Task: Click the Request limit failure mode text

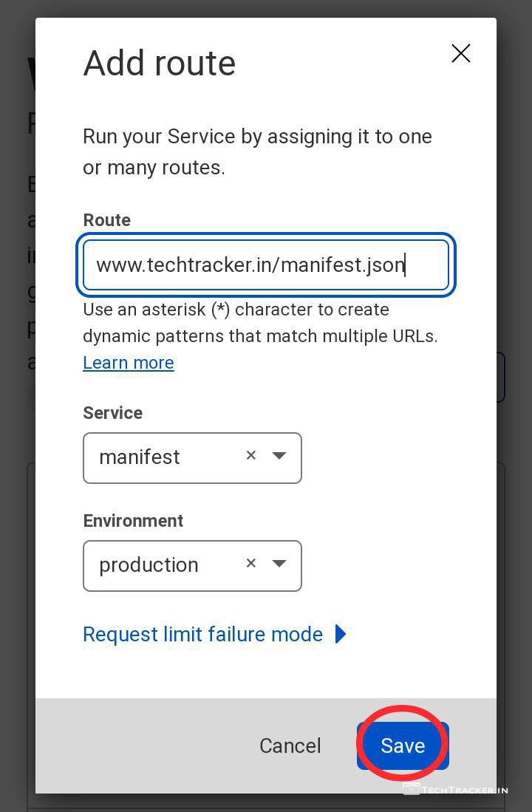Action: [202, 634]
